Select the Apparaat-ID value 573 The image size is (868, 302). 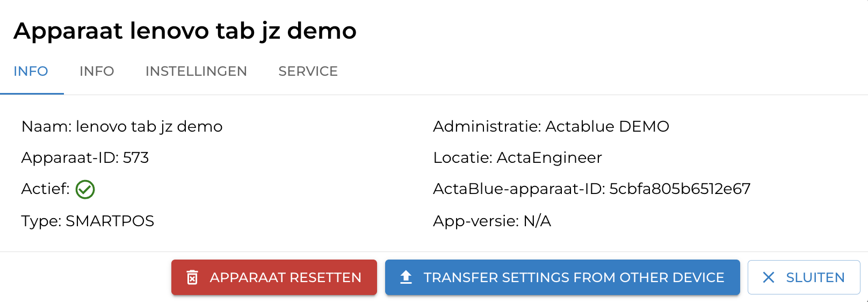pos(136,157)
